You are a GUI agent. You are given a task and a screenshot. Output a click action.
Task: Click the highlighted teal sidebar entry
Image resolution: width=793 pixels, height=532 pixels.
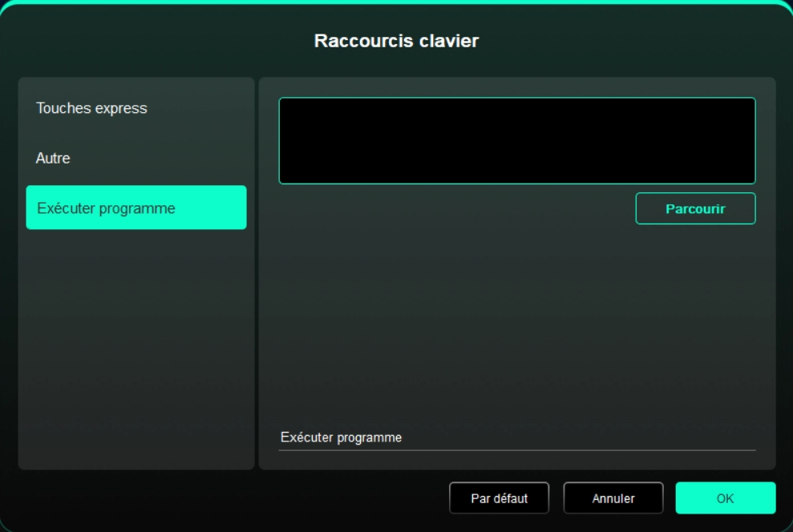pyautogui.click(x=136, y=208)
